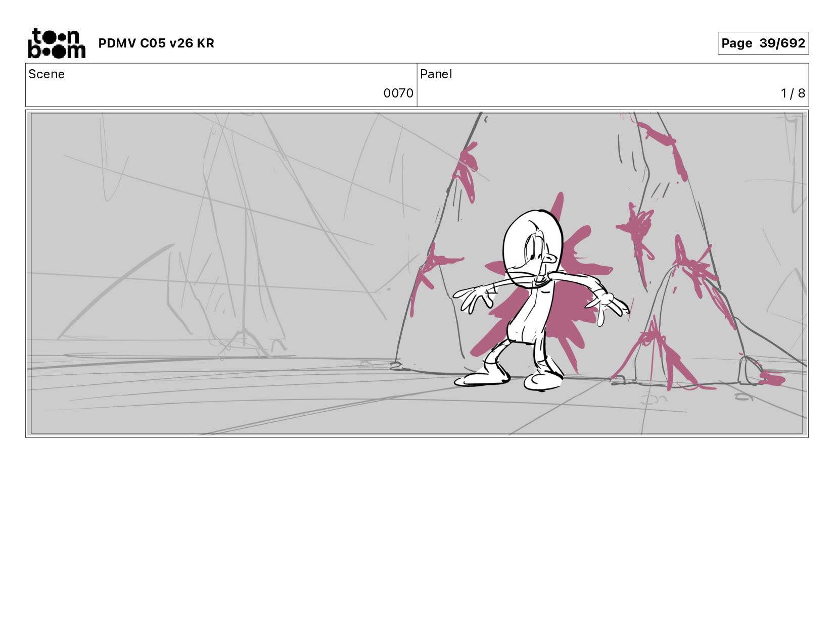Select the title text "PDMV C05 v26 KR"
834x644 pixels.
pos(156,43)
